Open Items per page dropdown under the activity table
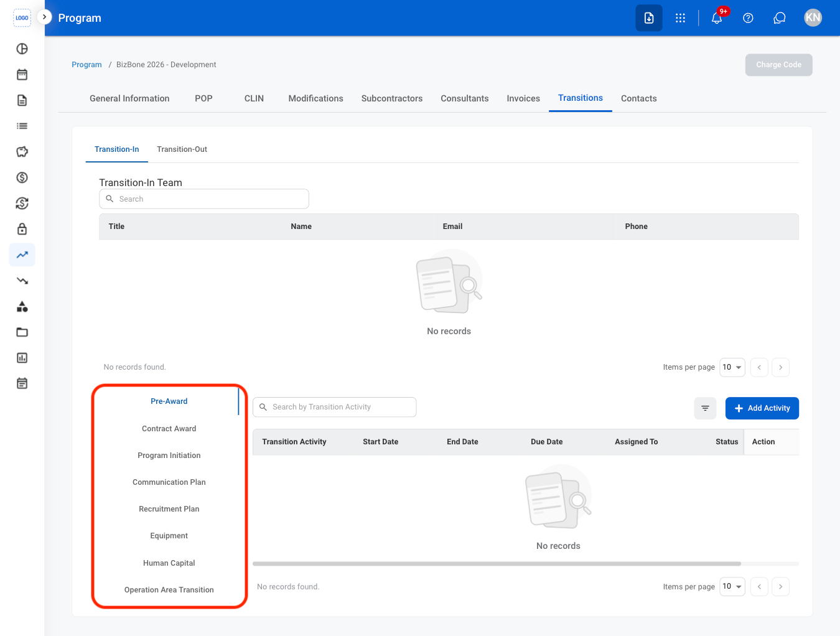The height and width of the screenshot is (636, 840). point(732,586)
